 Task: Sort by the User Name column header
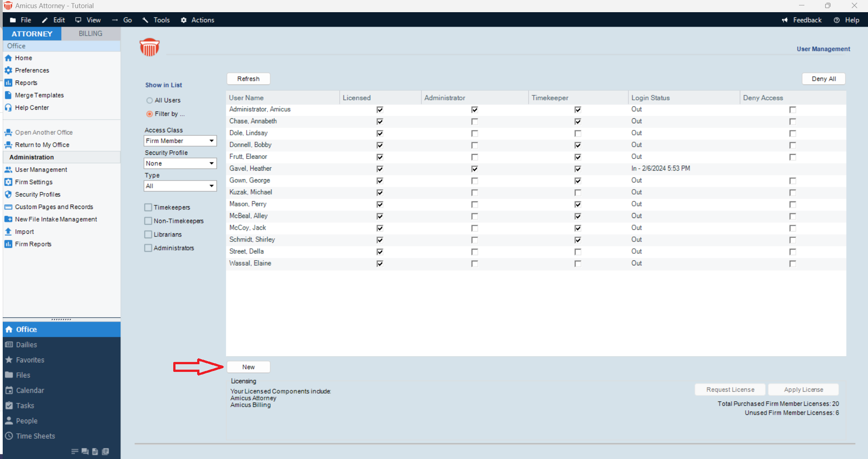[x=283, y=98]
